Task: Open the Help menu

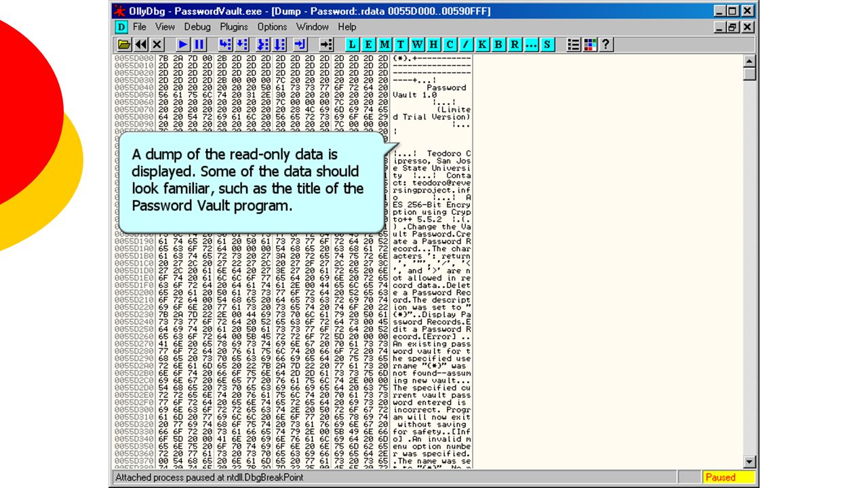Action: [x=347, y=27]
